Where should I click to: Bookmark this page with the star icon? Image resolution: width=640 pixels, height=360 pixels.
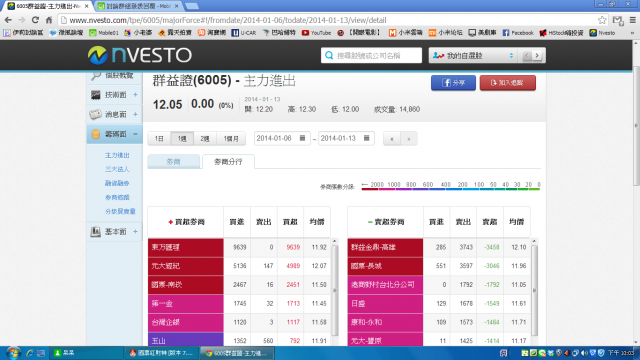click(x=602, y=20)
